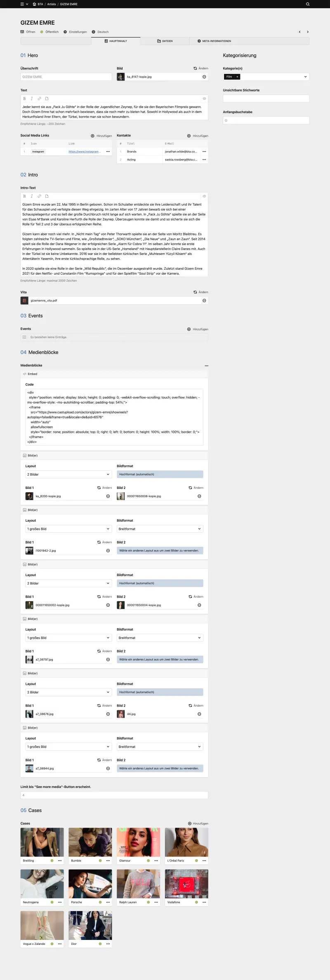
Task: Remove ka_8147-kopie.jpg from Hero Bild
Action: [204, 77]
